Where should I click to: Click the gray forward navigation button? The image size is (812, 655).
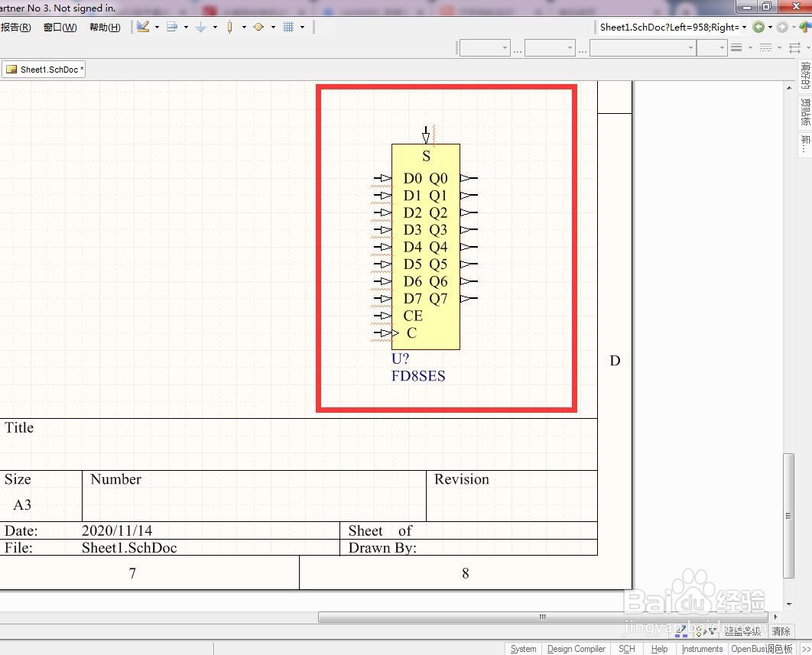pyautogui.click(x=782, y=27)
